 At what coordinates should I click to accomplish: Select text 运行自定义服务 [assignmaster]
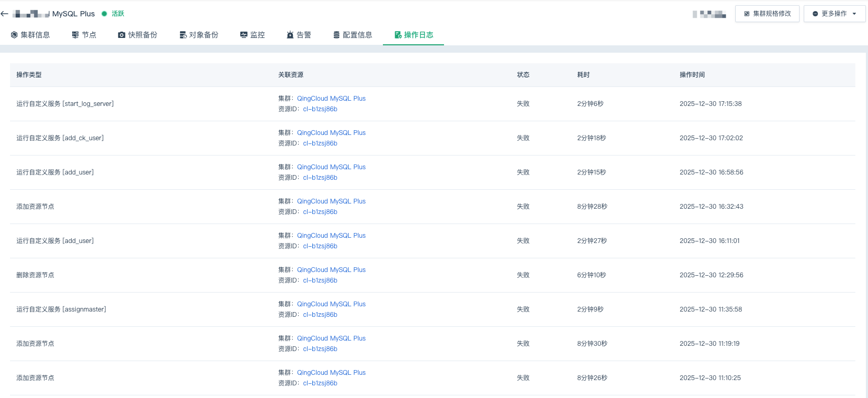click(61, 309)
